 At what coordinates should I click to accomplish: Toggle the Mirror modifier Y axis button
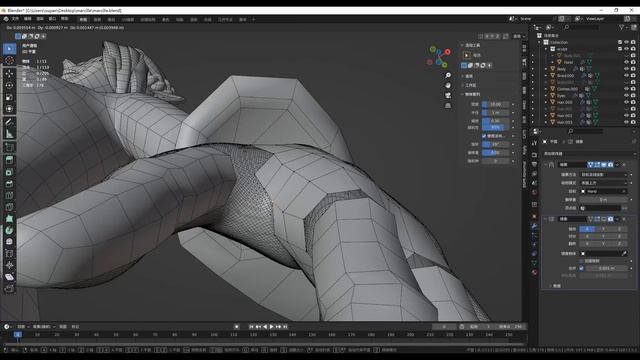pos(603,229)
